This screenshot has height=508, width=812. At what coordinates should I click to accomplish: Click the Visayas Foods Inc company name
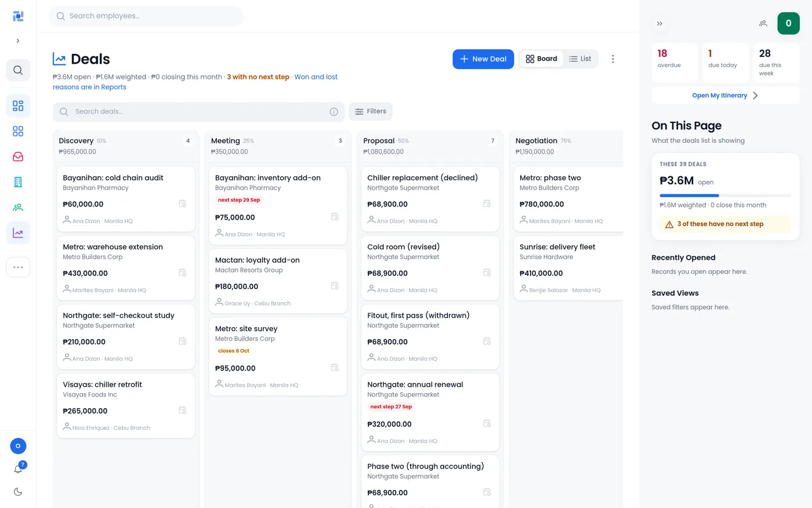(90, 394)
